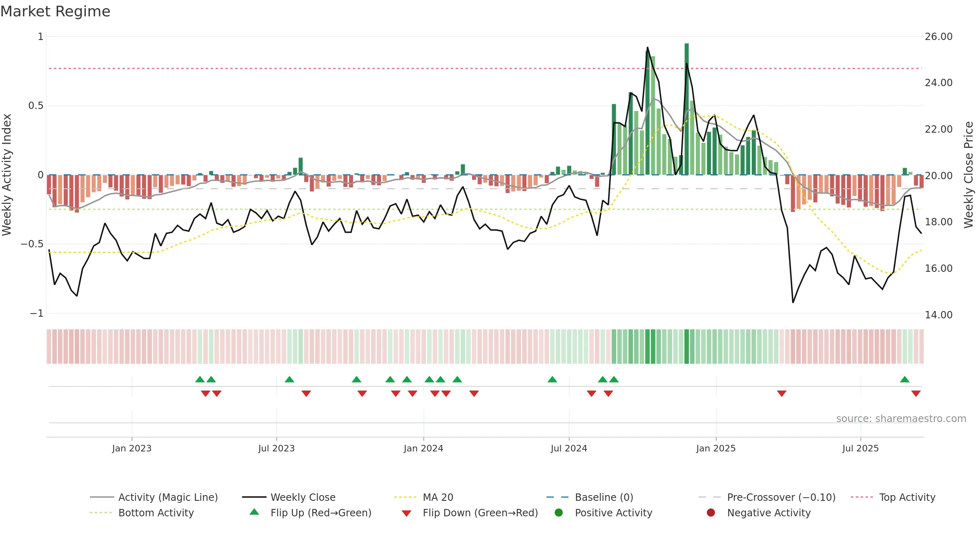
Task: Click the Jan 2025 date axis label
Action: pyautogui.click(x=716, y=449)
